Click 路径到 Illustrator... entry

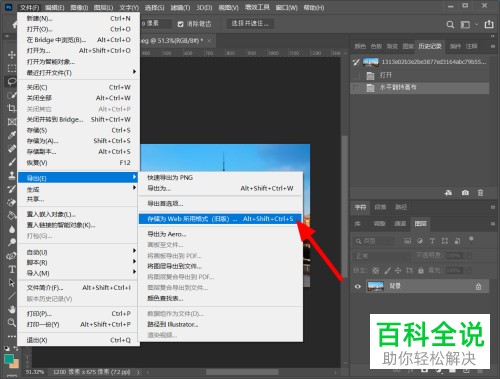[x=220, y=324]
